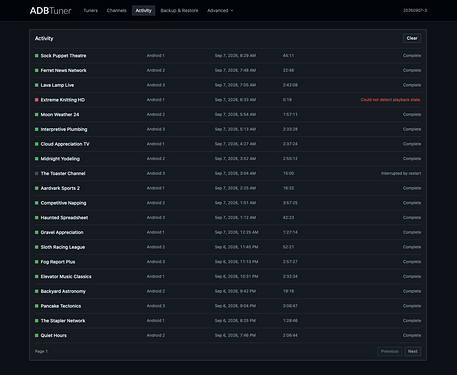Click the version number 20260907-3
This screenshot has width=457, height=375.
[x=415, y=10]
